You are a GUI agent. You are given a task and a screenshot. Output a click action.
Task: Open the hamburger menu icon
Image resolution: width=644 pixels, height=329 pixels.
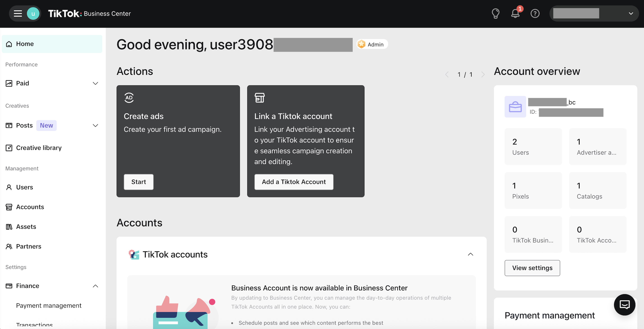(x=18, y=14)
